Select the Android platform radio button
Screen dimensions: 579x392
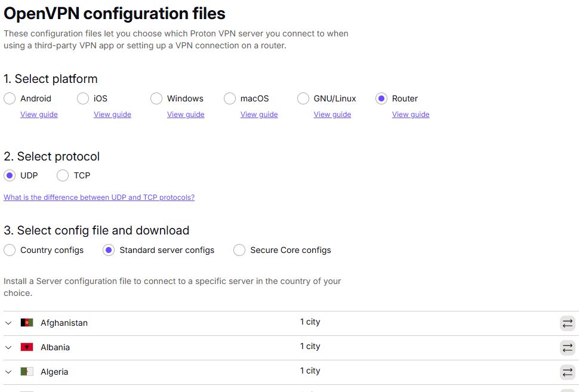click(9, 98)
